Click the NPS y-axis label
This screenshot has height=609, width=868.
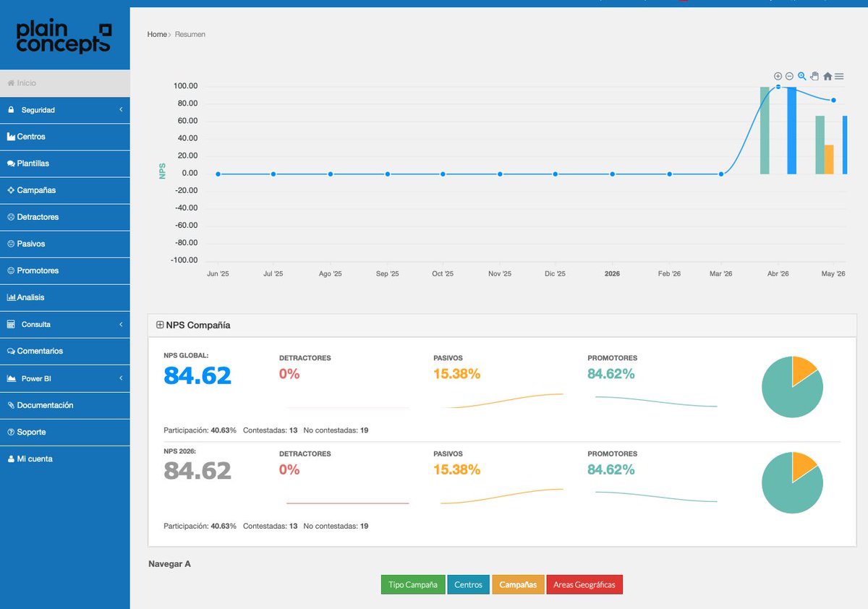pyautogui.click(x=162, y=172)
